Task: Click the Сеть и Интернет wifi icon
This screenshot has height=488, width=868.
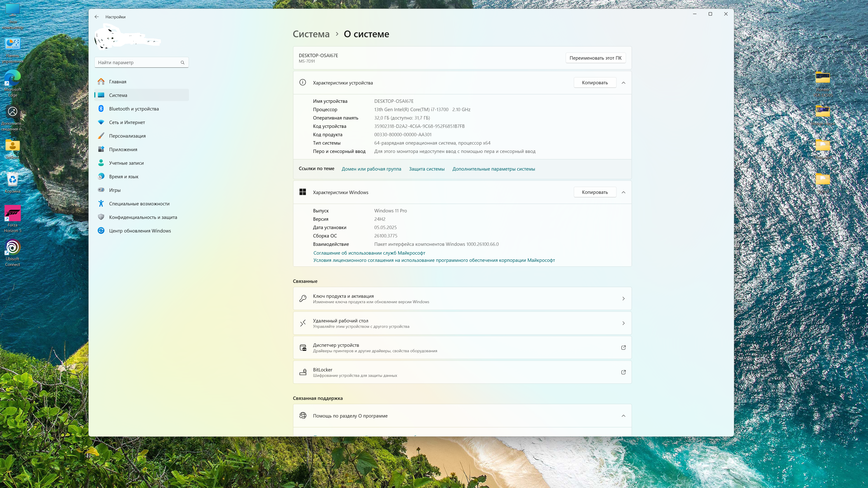Action: [x=101, y=122]
